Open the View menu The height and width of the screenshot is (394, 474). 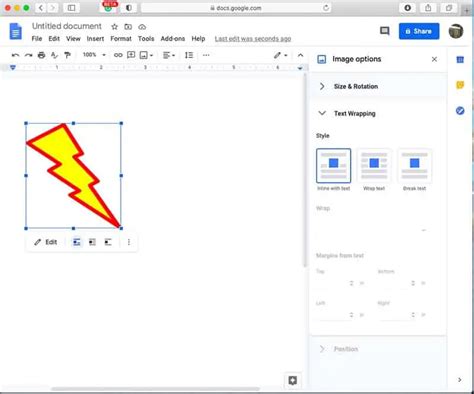click(73, 39)
